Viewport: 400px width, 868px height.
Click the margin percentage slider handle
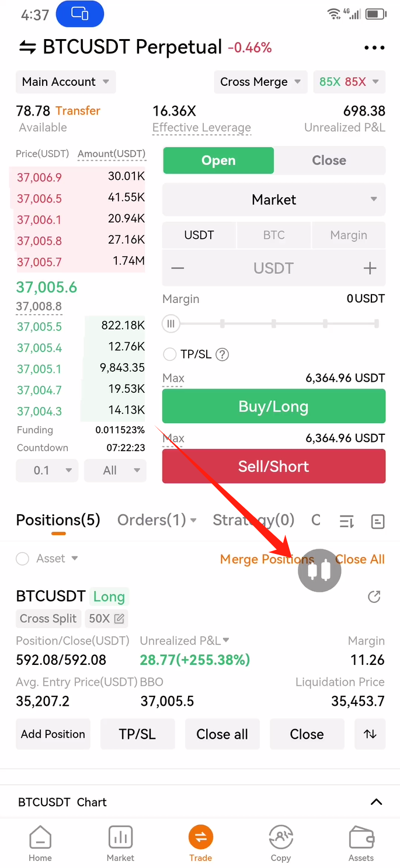171,323
